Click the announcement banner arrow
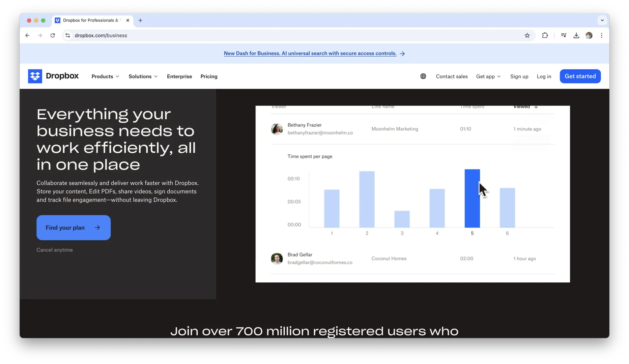This screenshot has height=364, width=629. click(402, 54)
